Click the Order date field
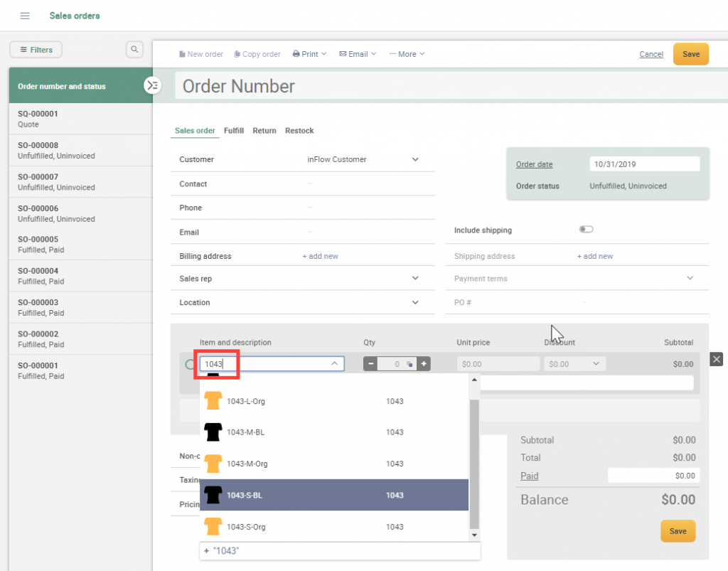Image resolution: width=728 pixels, height=571 pixels. click(x=644, y=164)
